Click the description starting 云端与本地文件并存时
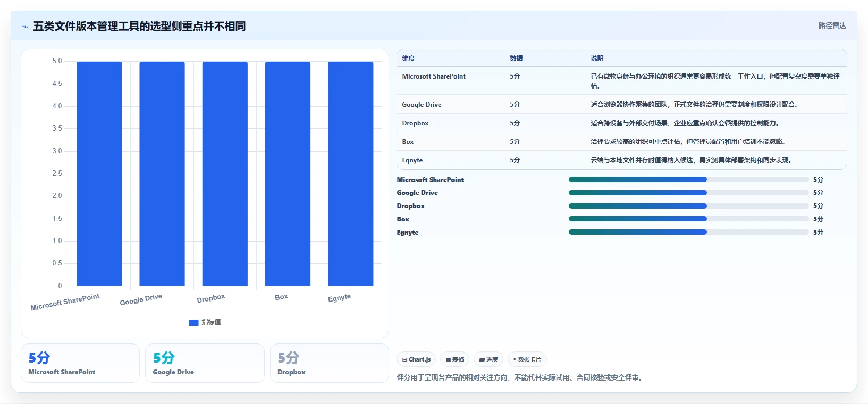868x404 pixels. click(x=691, y=160)
